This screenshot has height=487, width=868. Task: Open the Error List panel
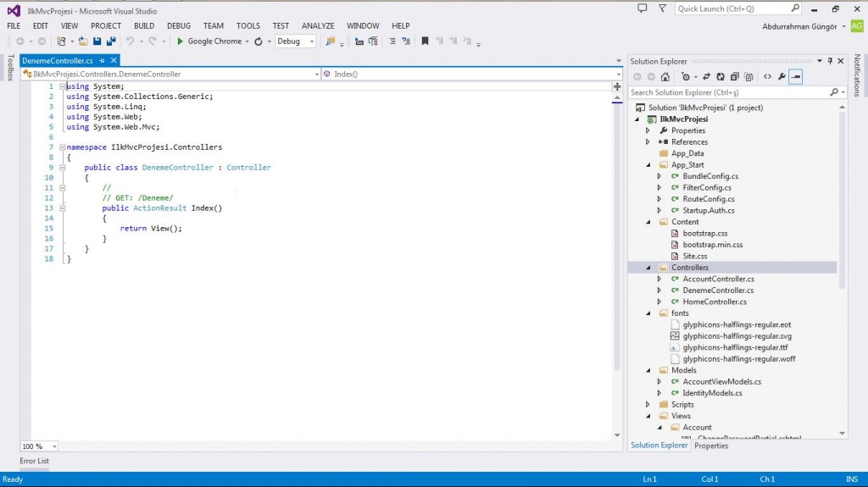35,461
